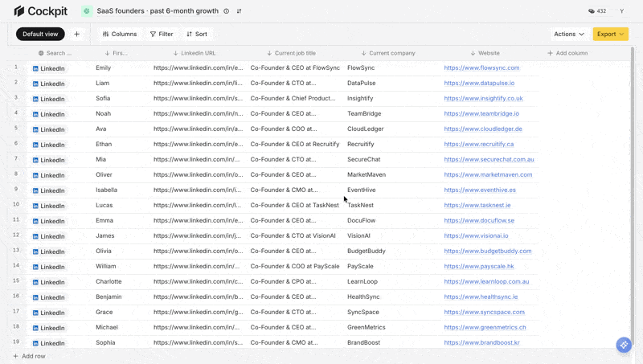Select cell 'Co-Founder & COO at PayScale'

pos(295,266)
